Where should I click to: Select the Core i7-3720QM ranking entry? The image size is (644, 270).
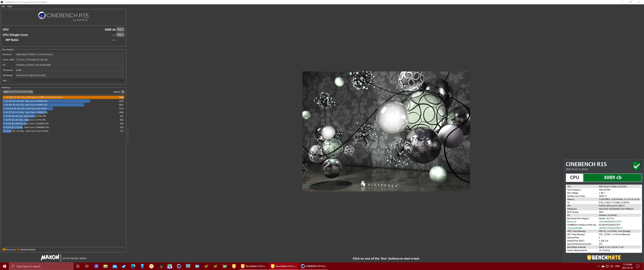tap(63, 124)
